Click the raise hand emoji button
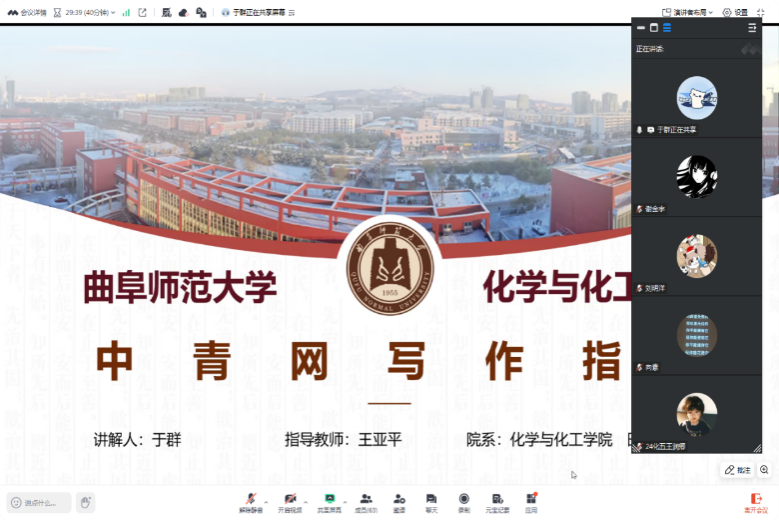The image size is (779, 520). tap(86, 502)
